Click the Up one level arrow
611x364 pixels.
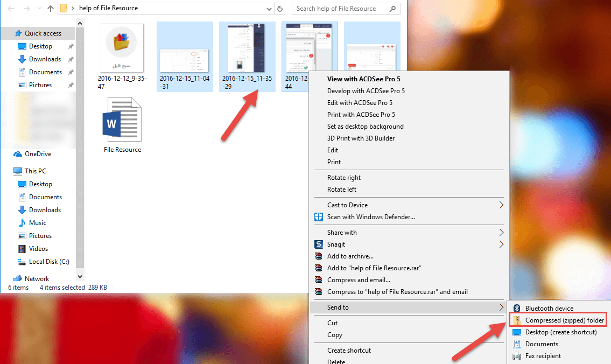(50, 9)
